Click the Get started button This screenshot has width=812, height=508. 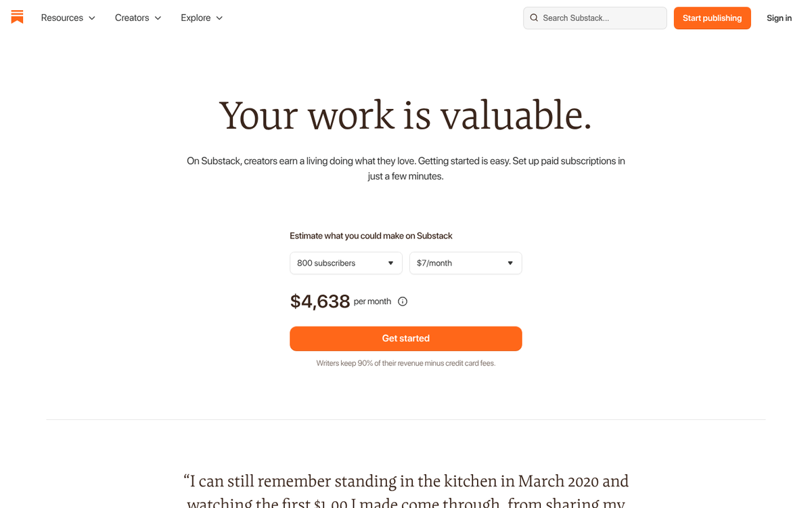[x=405, y=338]
